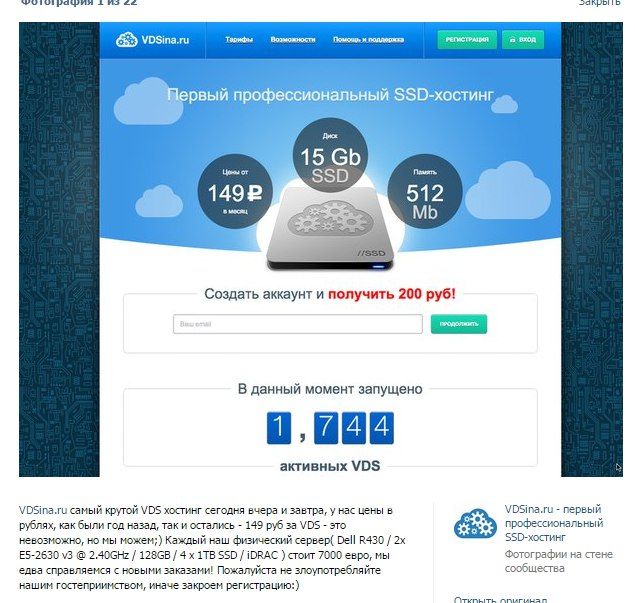
Task: Click the green РЕГИСТРАЦИЯ button
Action: click(x=467, y=40)
